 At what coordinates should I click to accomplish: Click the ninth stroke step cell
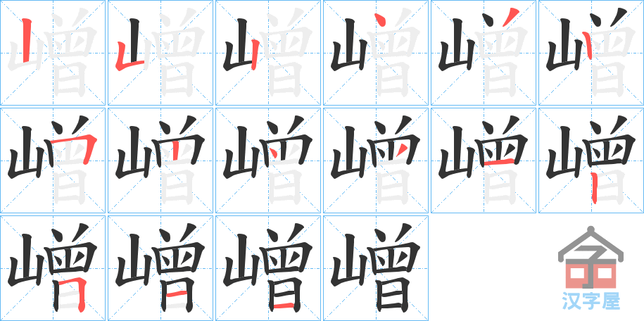pos(268,160)
